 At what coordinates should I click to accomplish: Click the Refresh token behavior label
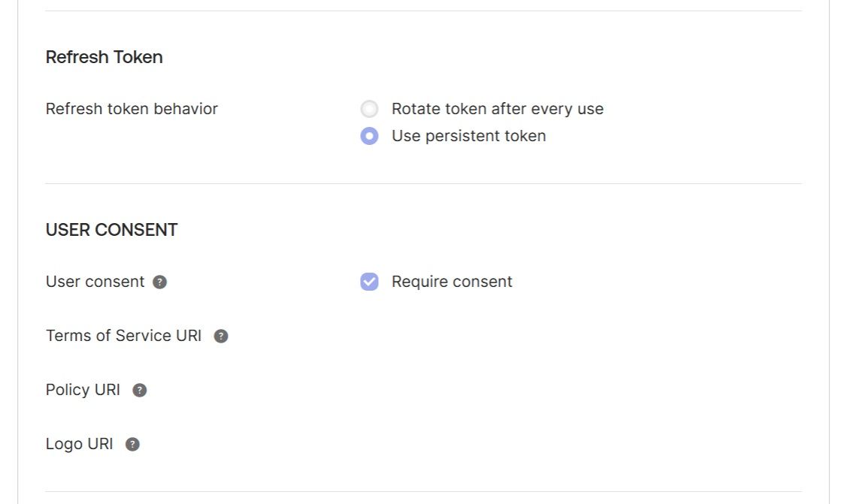(132, 109)
